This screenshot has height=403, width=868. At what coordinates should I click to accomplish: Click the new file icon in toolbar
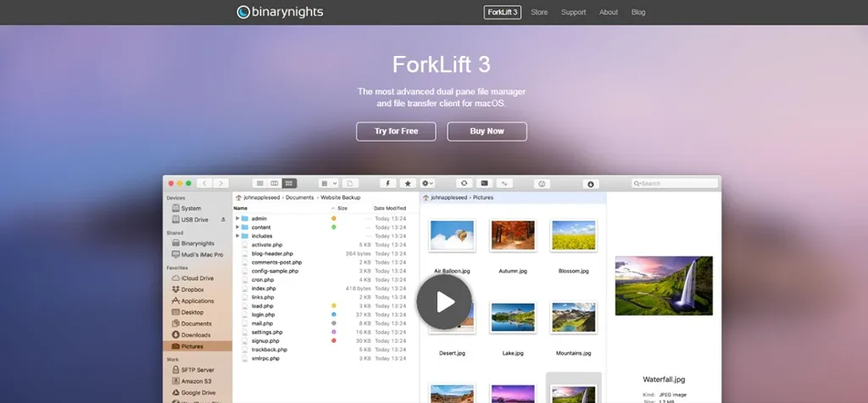point(350,183)
